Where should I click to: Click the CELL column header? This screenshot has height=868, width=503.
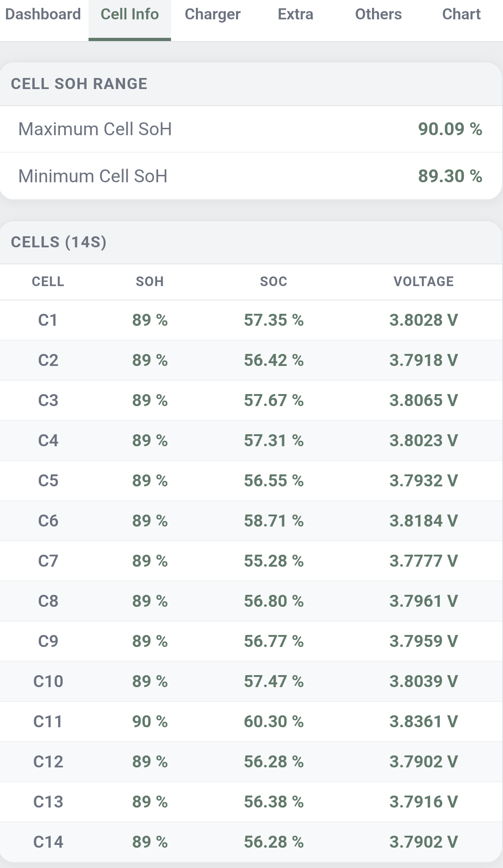tap(48, 281)
